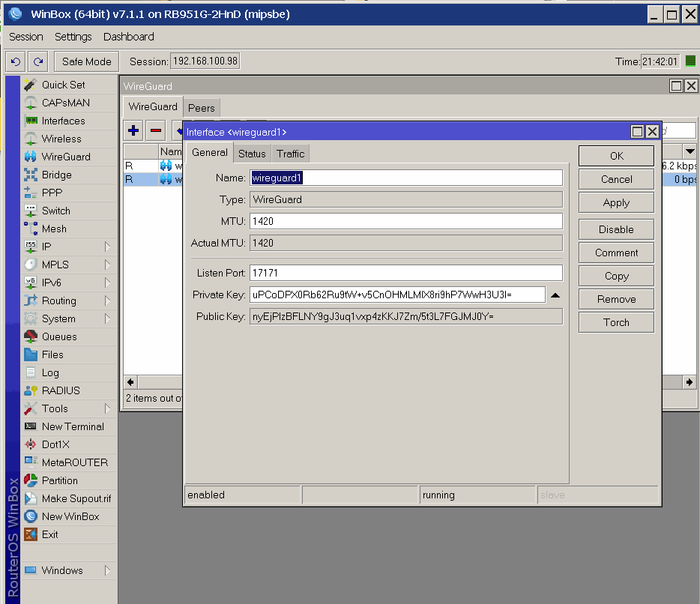Click Comment button

tap(617, 253)
